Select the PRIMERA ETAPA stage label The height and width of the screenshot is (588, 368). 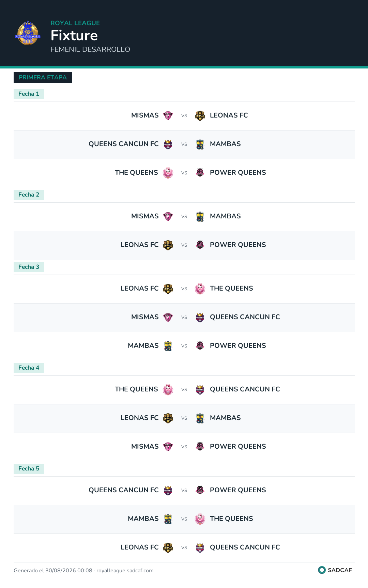pos(43,77)
